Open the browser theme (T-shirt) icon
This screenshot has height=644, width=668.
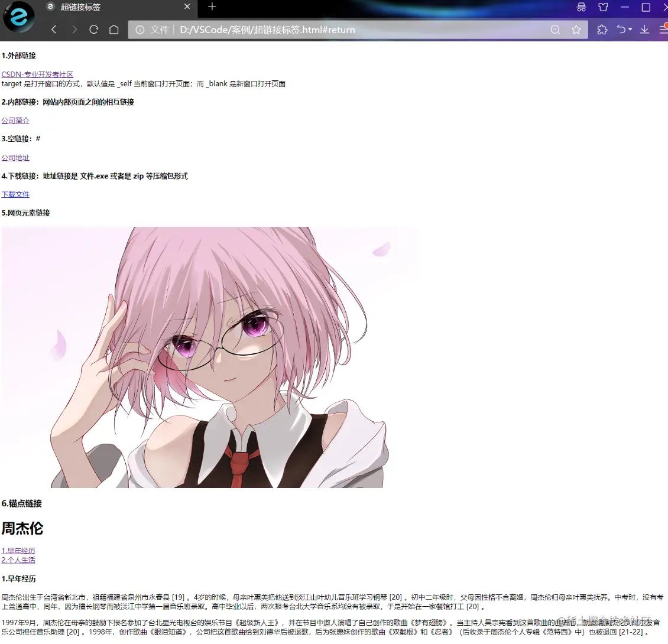point(603,8)
